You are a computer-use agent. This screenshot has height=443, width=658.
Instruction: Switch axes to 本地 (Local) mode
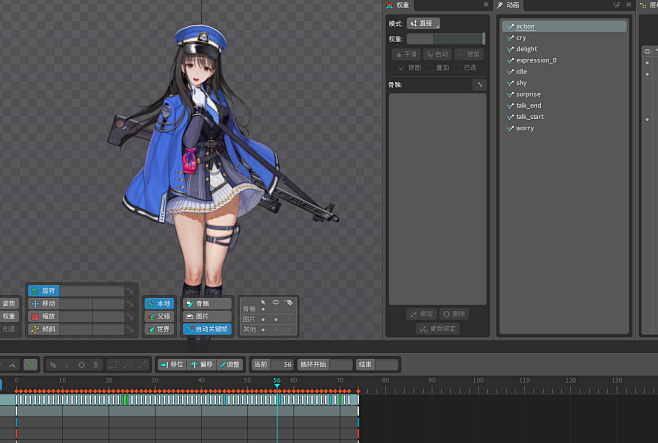[159, 303]
